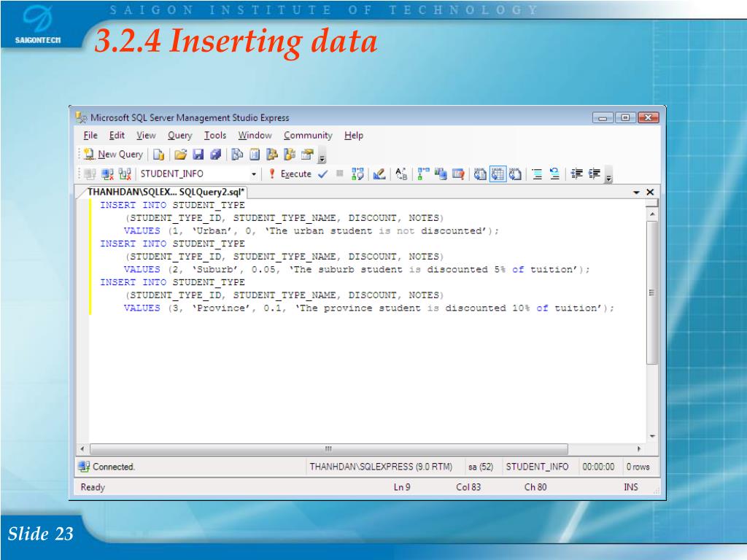
Task: Click the Disconnect icon with red X
Action: pyautogui.click(x=108, y=174)
